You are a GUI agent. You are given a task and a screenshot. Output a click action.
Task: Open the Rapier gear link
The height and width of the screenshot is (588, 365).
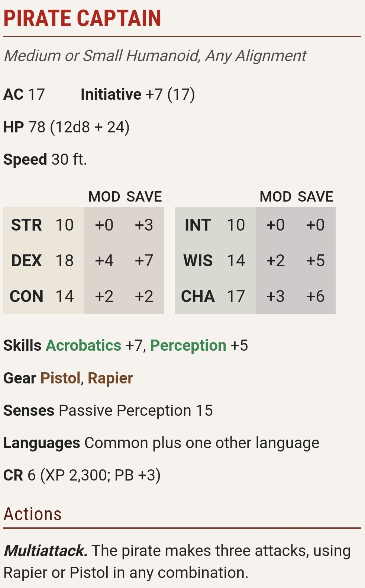tap(110, 378)
